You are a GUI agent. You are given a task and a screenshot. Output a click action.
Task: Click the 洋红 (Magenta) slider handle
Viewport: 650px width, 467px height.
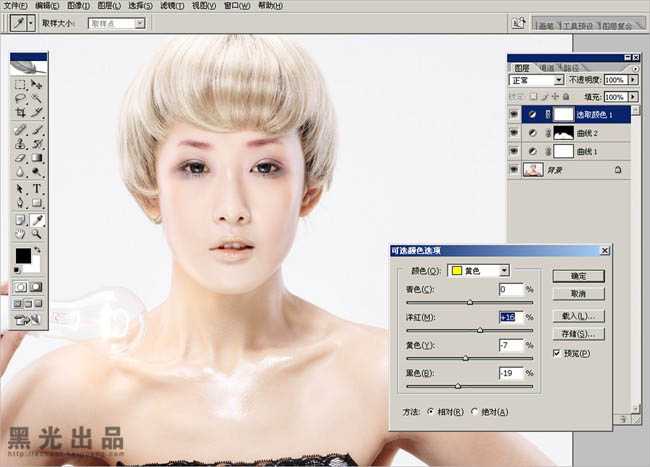(x=480, y=329)
